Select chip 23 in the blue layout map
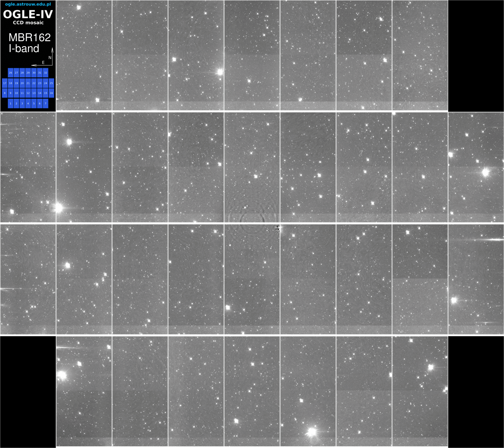The image size is (504, 448). pos(40,83)
